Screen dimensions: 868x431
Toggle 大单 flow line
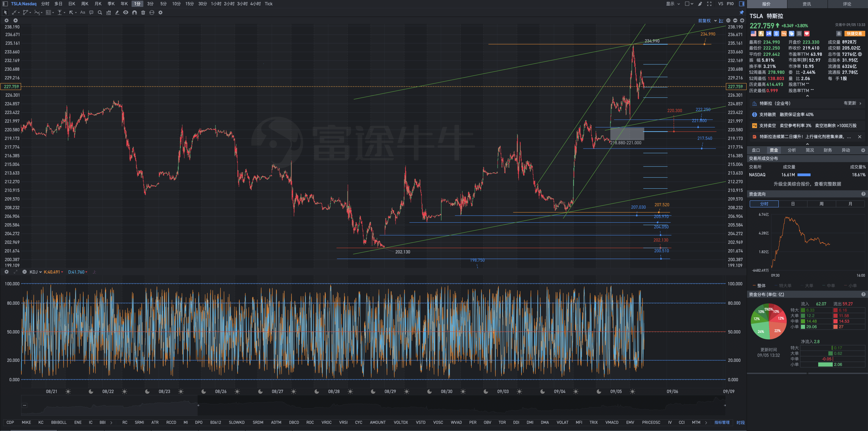(807, 286)
